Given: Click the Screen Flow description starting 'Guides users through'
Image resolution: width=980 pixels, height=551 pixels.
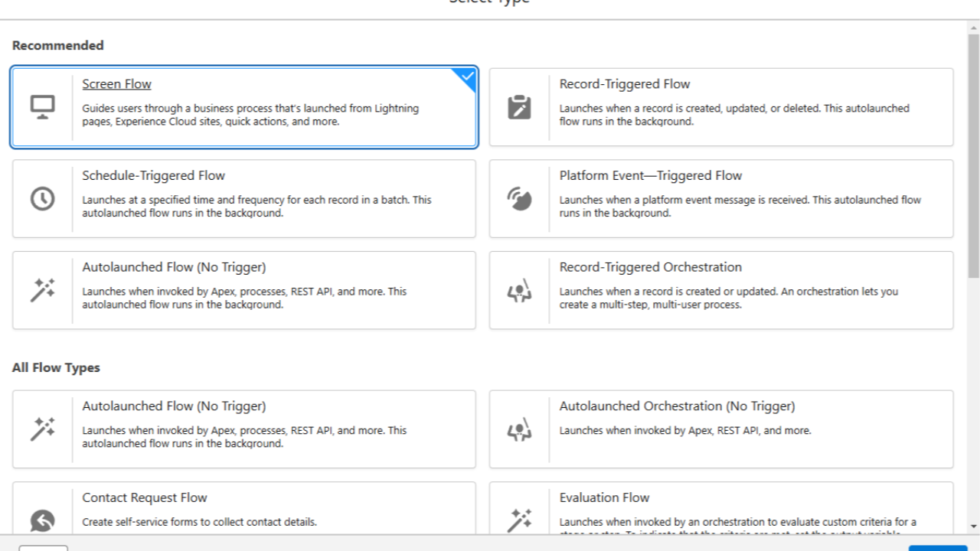Looking at the screenshot, I should click(251, 115).
